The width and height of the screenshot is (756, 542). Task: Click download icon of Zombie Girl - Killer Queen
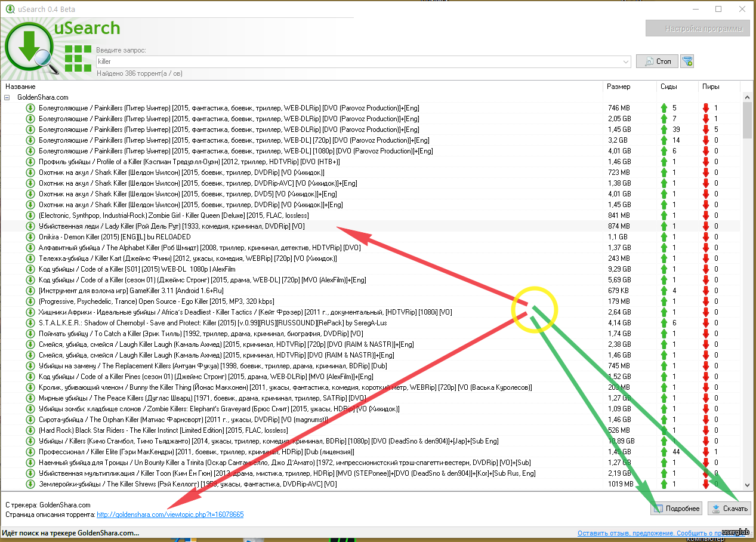30,215
